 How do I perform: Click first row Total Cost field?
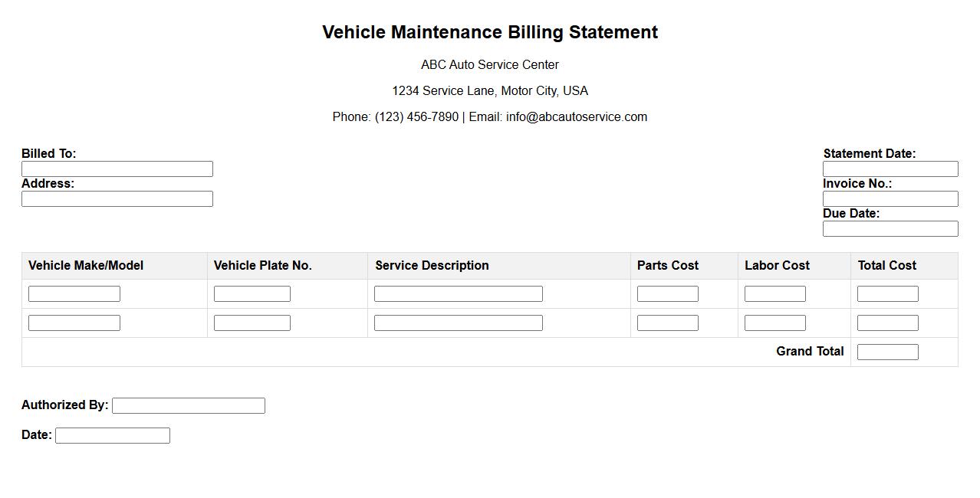[888, 294]
